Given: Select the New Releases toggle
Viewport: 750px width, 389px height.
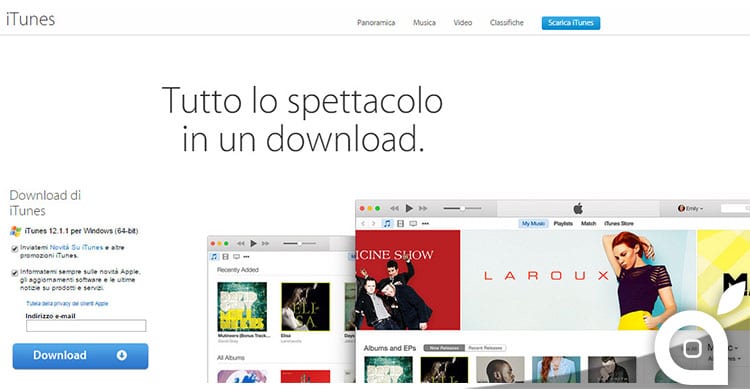Looking at the screenshot, I should (x=444, y=348).
